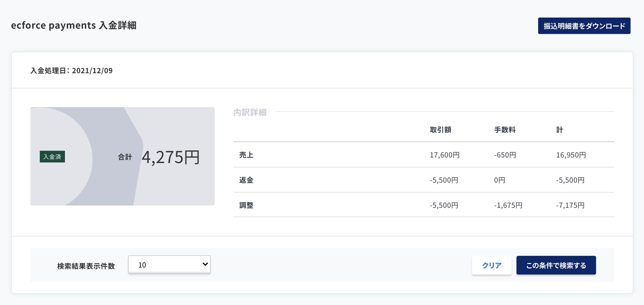Click the -7,175円 adjustment total
Image resolution: width=644 pixels, height=305 pixels.
(570, 205)
